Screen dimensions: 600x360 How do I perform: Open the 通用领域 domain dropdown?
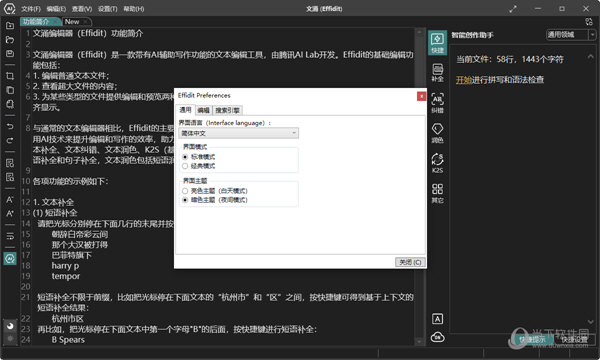(571, 35)
